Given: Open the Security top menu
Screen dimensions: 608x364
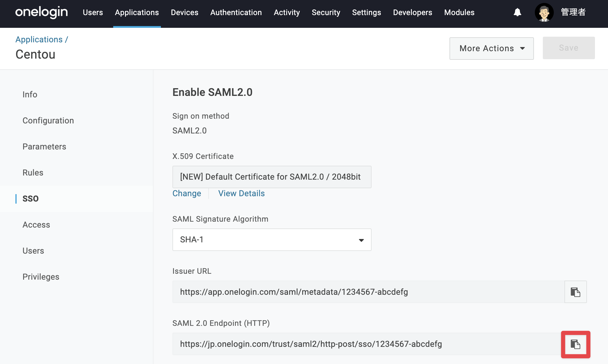Looking at the screenshot, I should [326, 12].
